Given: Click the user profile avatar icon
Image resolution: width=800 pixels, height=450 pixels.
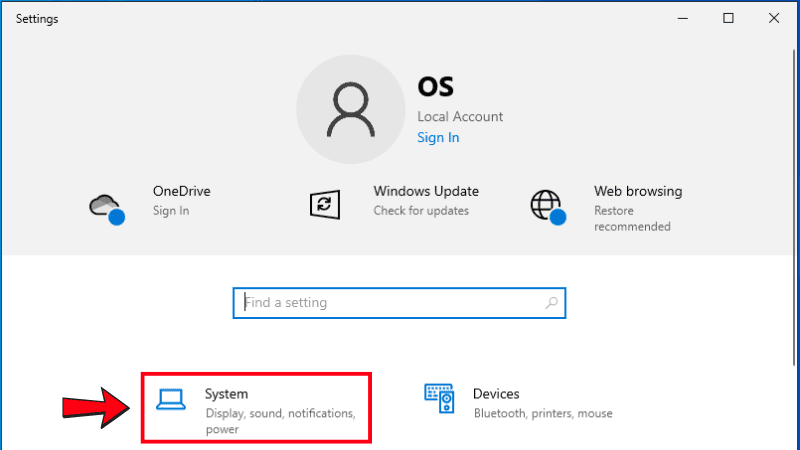Looking at the screenshot, I should (x=350, y=109).
